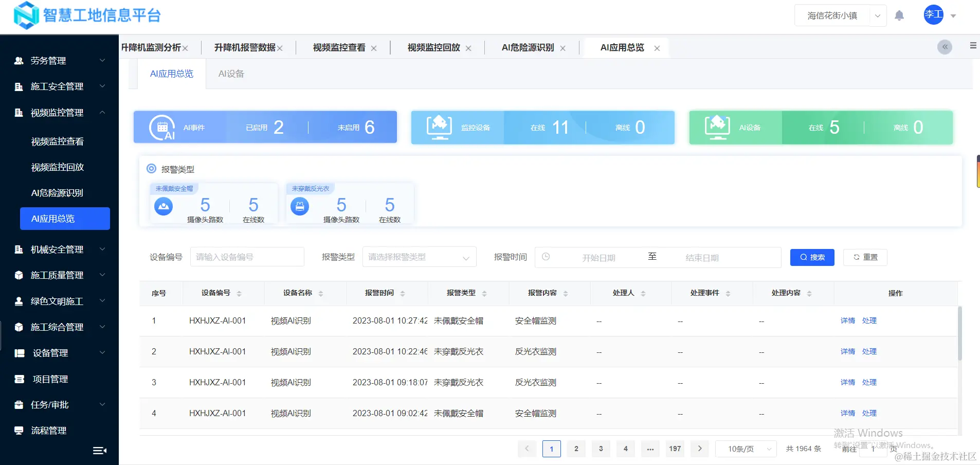Viewport: 980px width, 465px height.
Task: Click the 施工质量管理 sidebar icon
Action: (x=18, y=275)
